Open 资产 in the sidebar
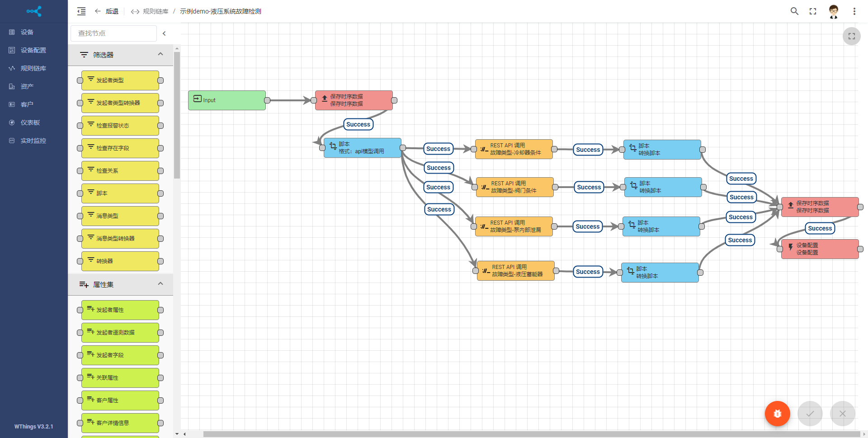Screen dimensions: 868x438 pos(34,86)
